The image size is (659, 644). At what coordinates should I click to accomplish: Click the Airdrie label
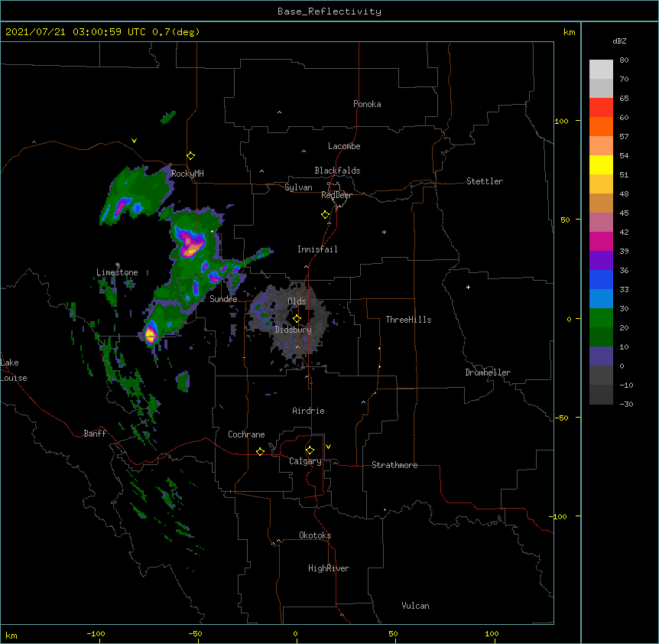click(x=309, y=411)
